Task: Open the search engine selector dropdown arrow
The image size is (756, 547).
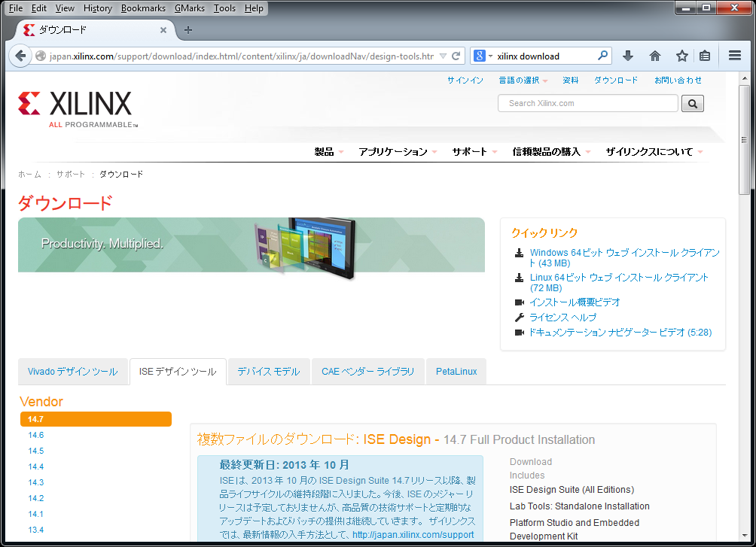Action: 490,56
